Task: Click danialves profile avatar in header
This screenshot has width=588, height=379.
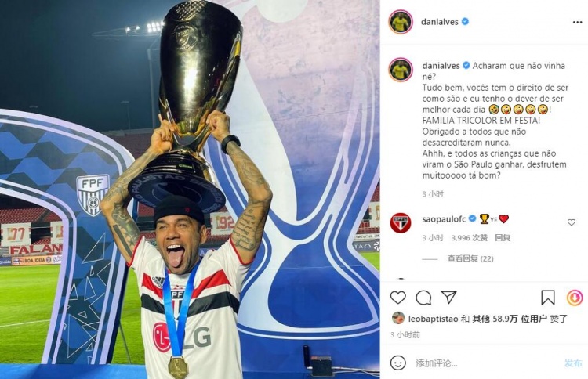Action: 401,22
